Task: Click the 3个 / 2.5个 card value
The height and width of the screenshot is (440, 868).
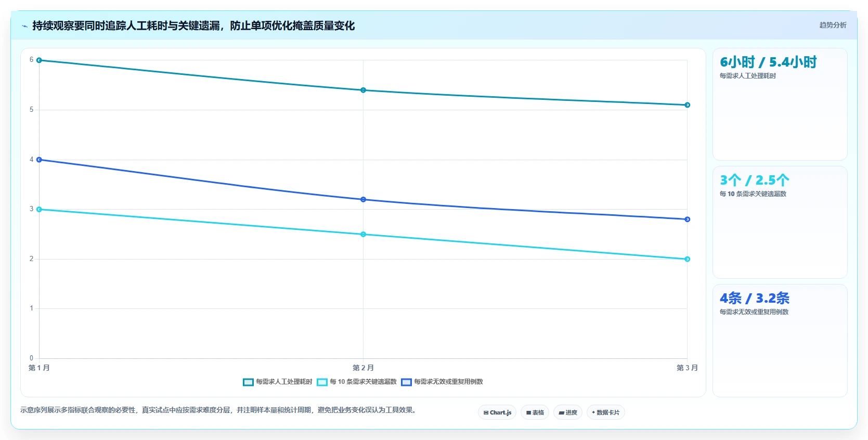Action: (755, 180)
